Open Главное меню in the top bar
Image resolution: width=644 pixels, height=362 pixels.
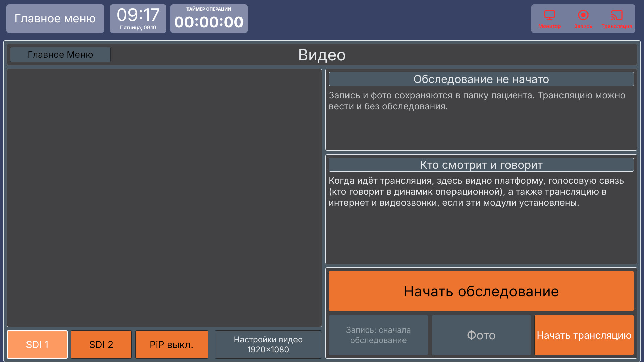(x=55, y=18)
